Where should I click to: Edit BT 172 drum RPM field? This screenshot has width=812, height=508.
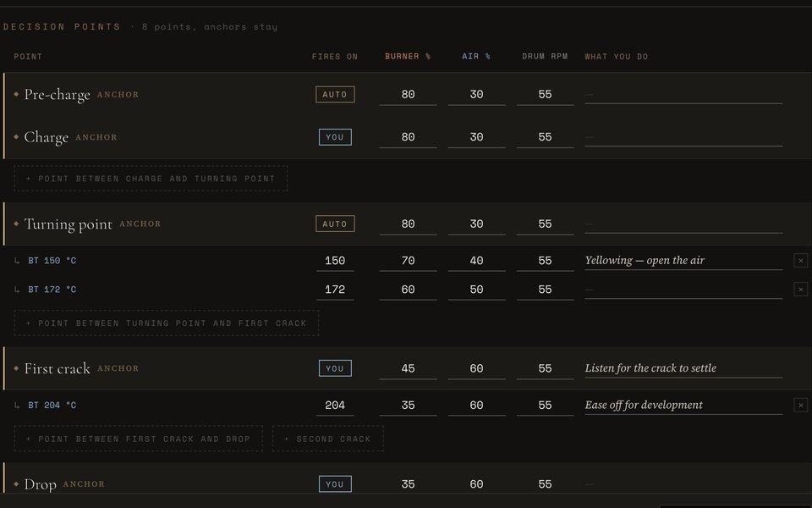(x=545, y=290)
